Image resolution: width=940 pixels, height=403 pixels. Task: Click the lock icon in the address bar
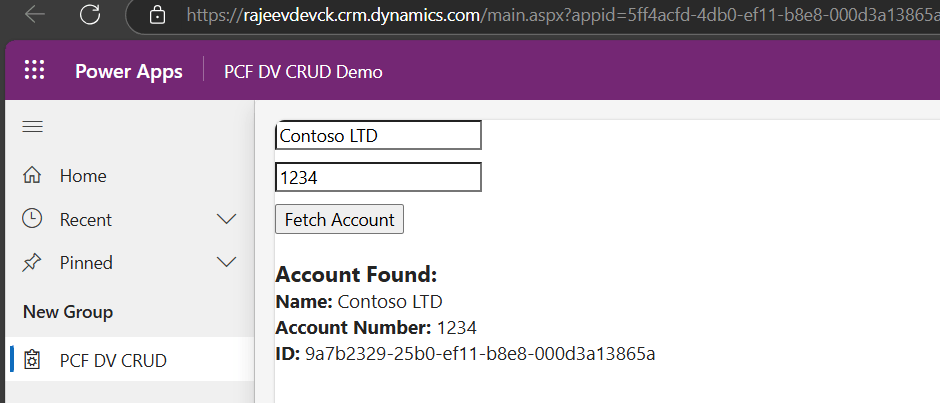point(156,15)
